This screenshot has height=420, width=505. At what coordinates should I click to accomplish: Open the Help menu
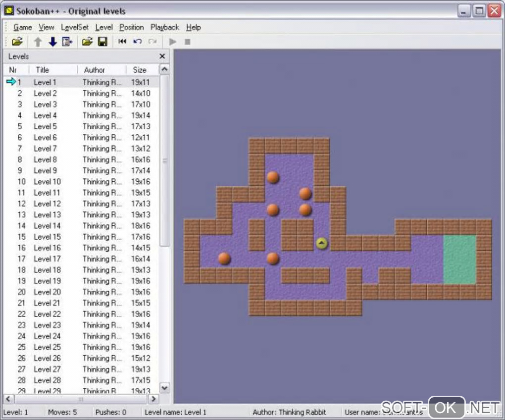(193, 27)
